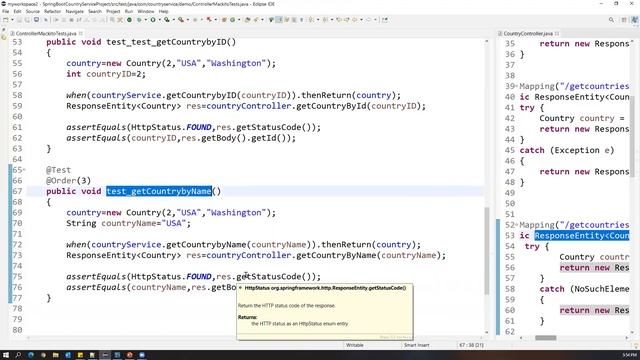The width and height of the screenshot is (640, 360).
Task: Click the Pin Editor toolbar icon
Action: pos(384,20)
